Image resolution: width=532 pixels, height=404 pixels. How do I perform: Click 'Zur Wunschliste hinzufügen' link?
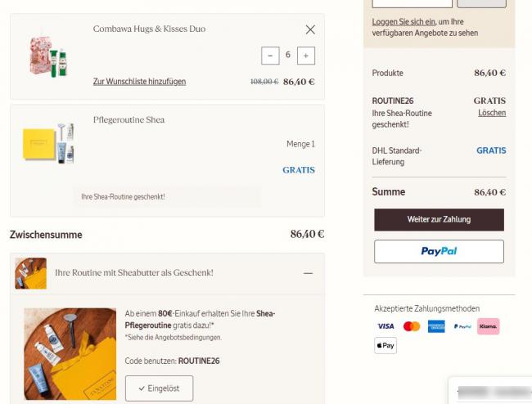[x=139, y=82]
